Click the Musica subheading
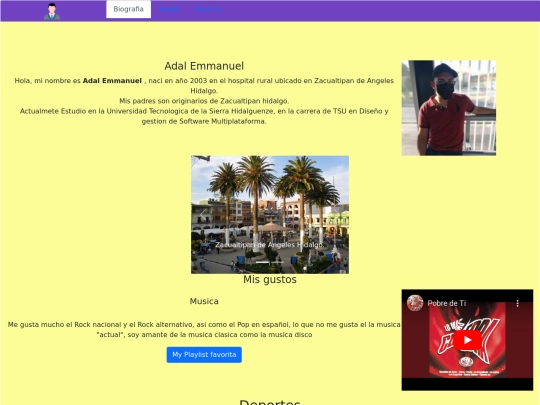This screenshot has height=405, width=540. [204, 301]
